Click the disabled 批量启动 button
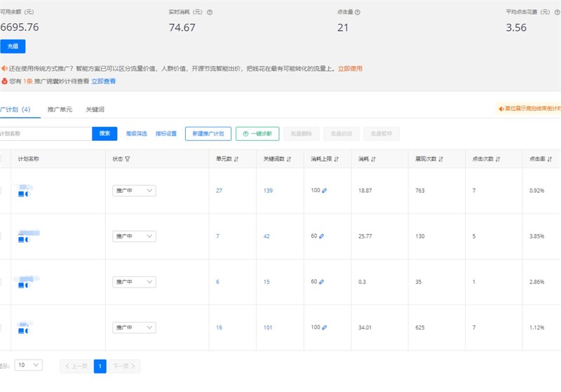 (x=342, y=133)
